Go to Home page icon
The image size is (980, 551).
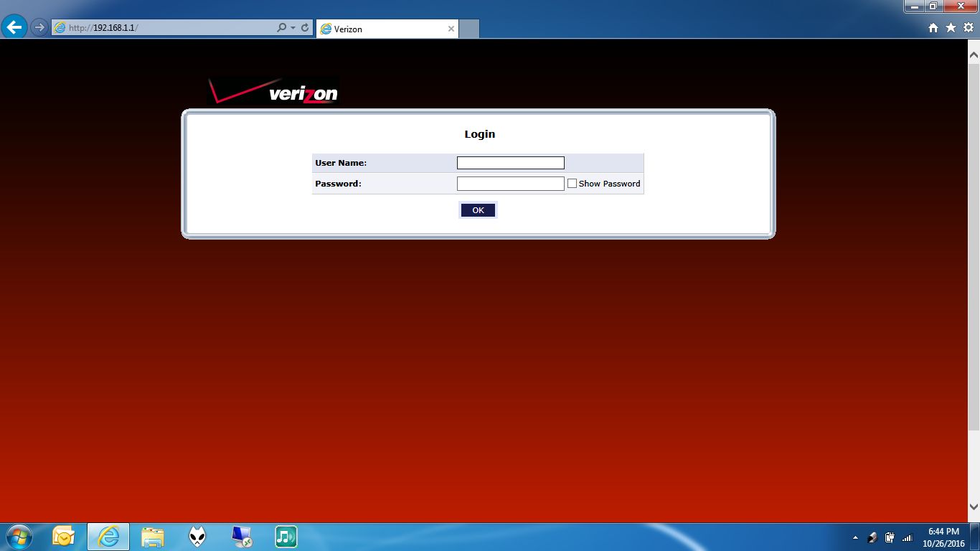point(933,28)
